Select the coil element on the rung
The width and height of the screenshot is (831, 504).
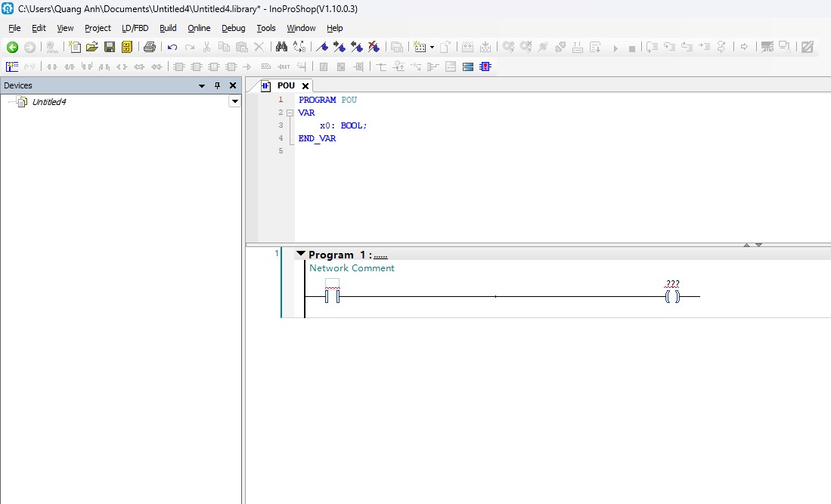pyautogui.click(x=672, y=297)
